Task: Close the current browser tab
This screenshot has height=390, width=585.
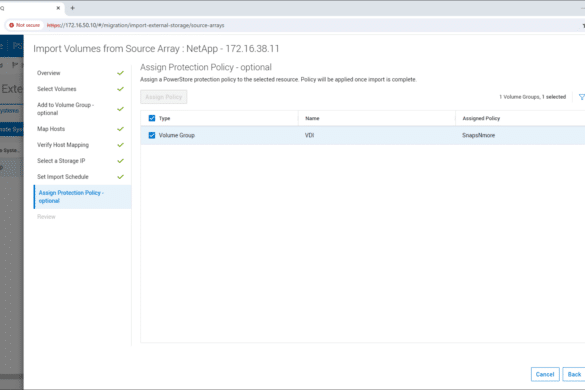Action: (58, 8)
